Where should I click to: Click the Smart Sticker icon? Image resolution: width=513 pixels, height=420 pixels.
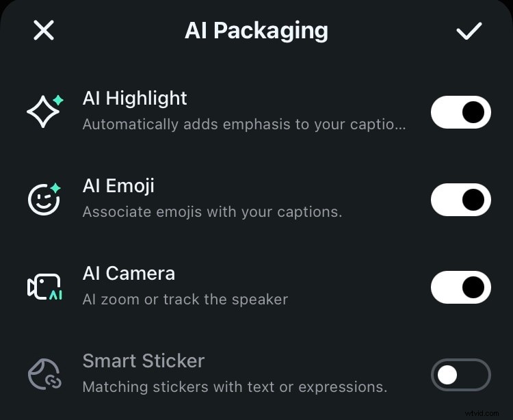[44, 374]
